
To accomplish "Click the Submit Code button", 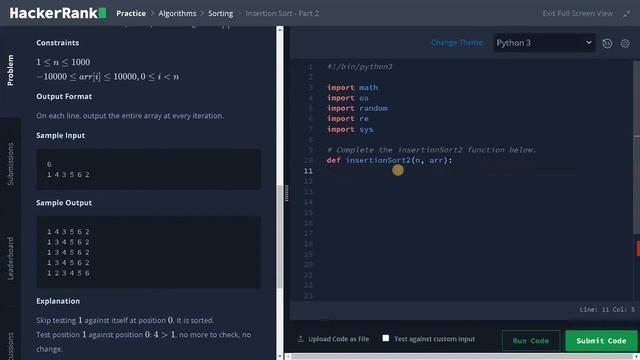I will [x=601, y=340].
